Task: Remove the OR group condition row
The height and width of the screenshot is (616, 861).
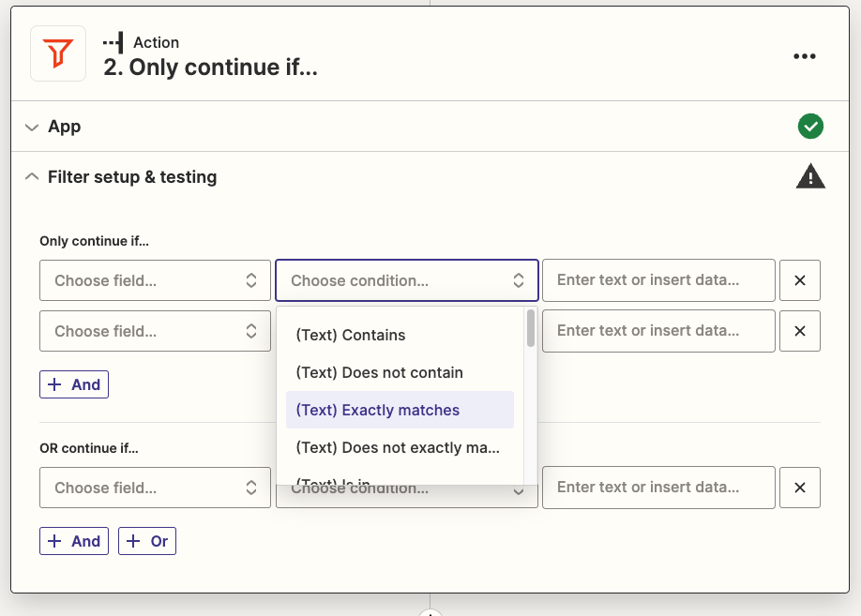Action: click(799, 488)
